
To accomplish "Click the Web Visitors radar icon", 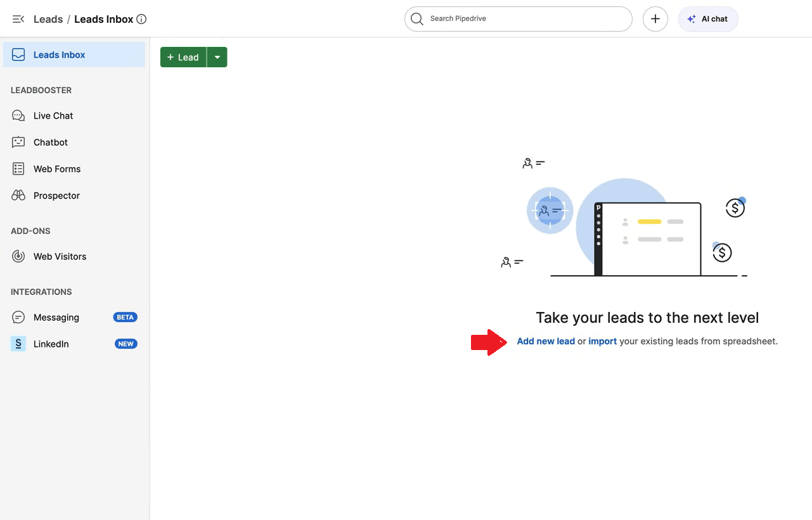I will point(18,256).
